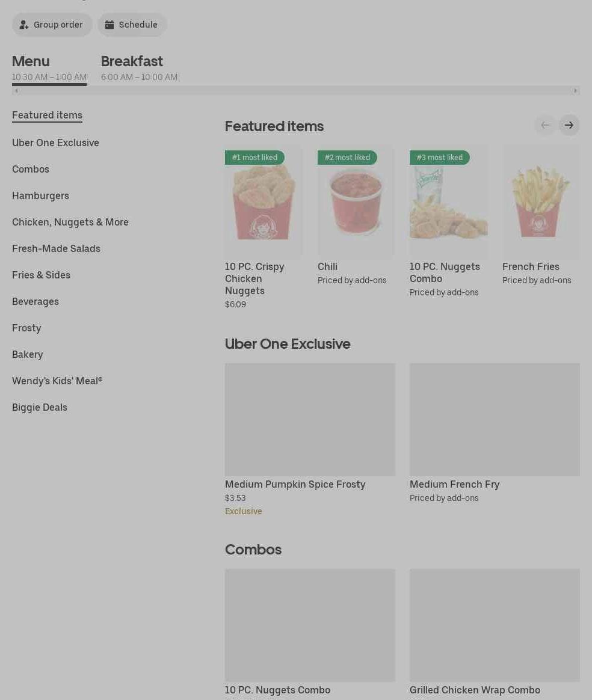Open the French Fries item image

pyautogui.click(x=541, y=201)
